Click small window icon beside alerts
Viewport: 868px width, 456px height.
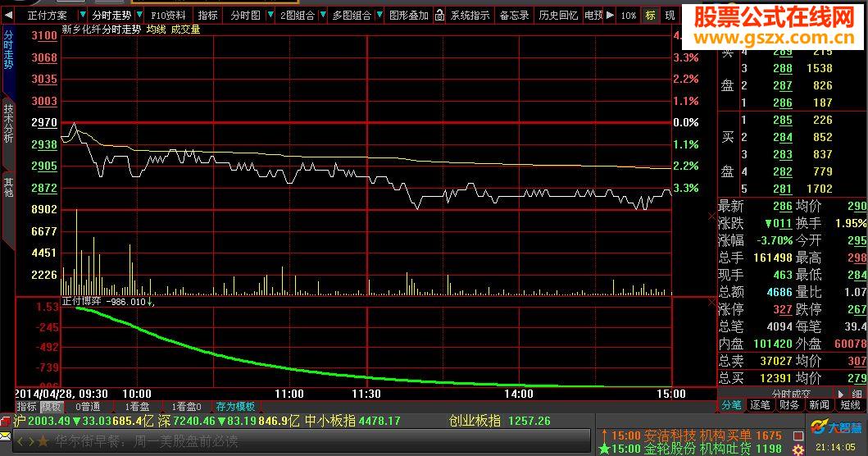click(x=798, y=436)
